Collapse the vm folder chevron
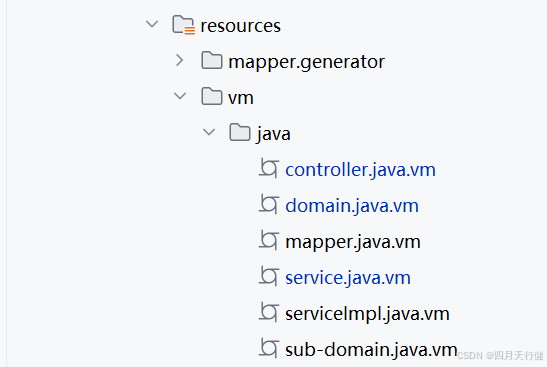 coord(180,96)
